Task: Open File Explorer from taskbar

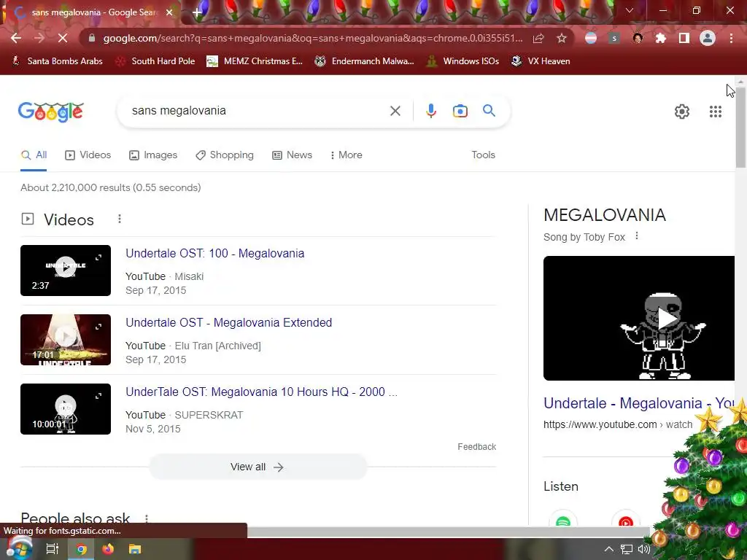Action: [x=135, y=549]
